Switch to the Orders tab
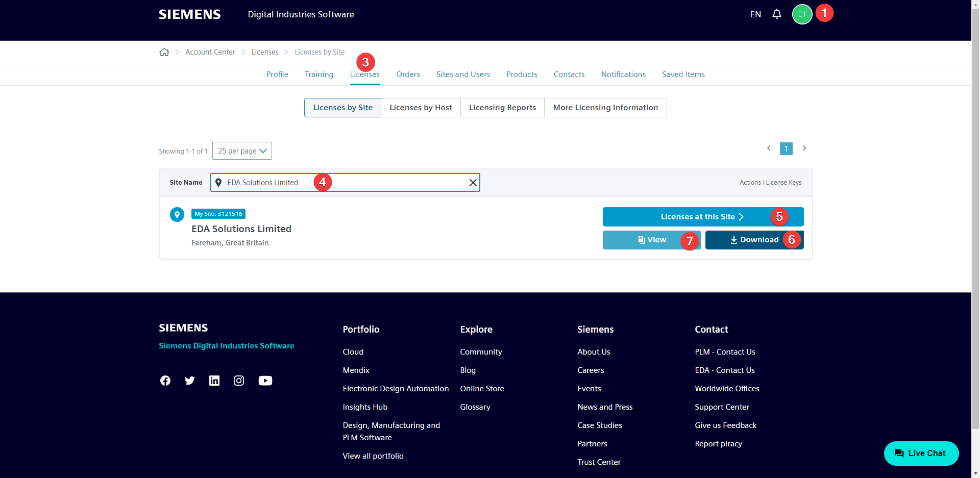 [408, 74]
